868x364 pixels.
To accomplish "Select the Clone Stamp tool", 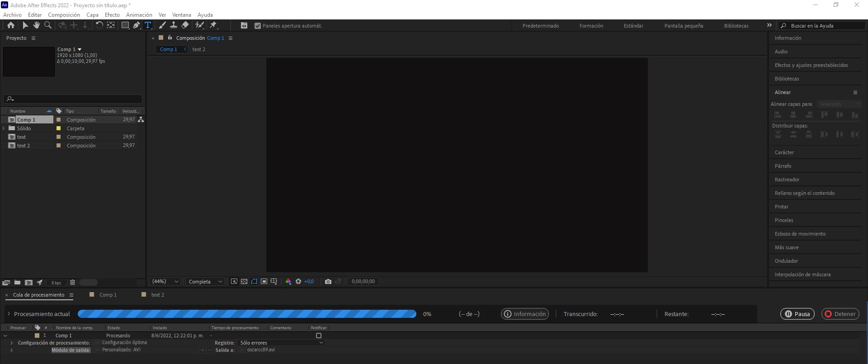I will tap(174, 25).
